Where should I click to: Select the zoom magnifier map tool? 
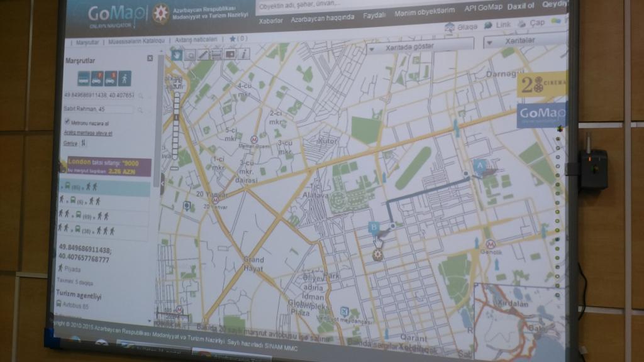[190, 55]
